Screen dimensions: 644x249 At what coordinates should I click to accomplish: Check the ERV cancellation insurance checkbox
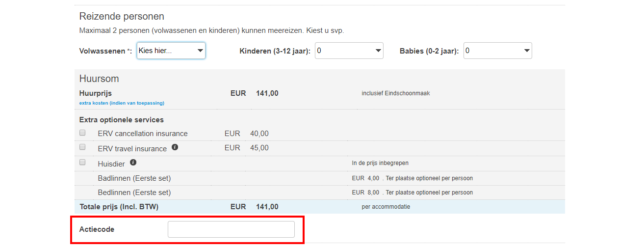point(82,133)
